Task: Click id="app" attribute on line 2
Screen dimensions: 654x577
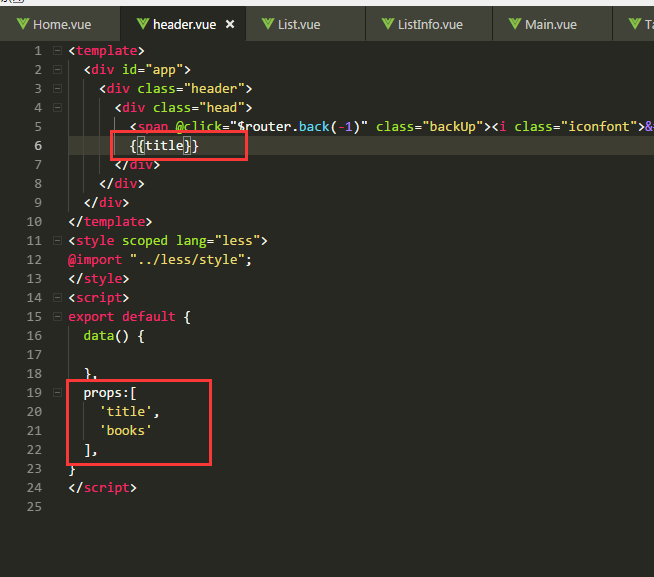Action: (153, 70)
